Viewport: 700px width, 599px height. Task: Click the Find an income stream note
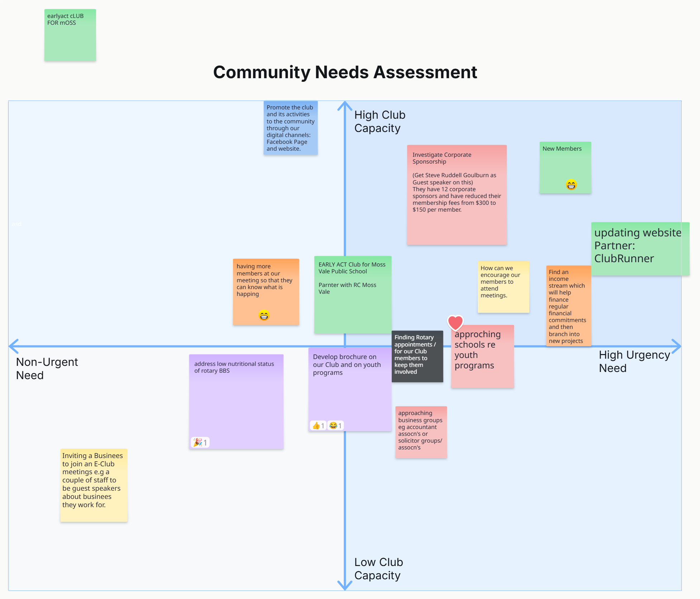tap(568, 306)
